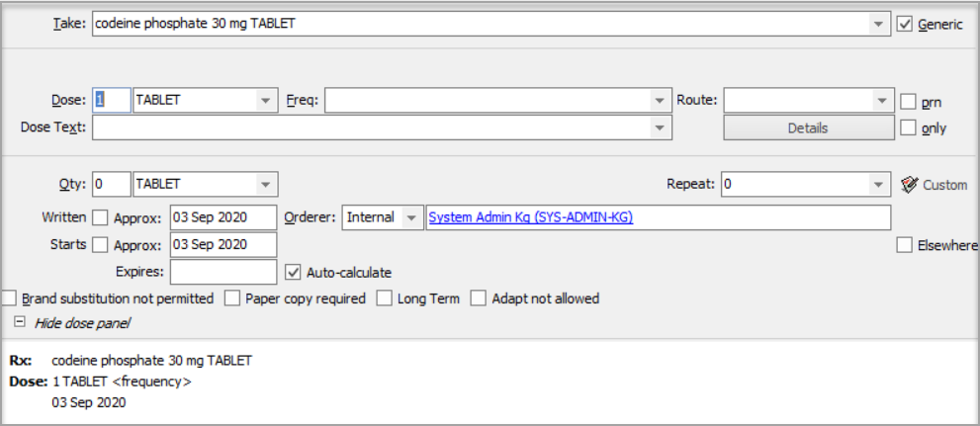Image resolution: width=980 pixels, height=426 pixels.
Task: Click the Custom pencil icon
Action: pos(911,185)
